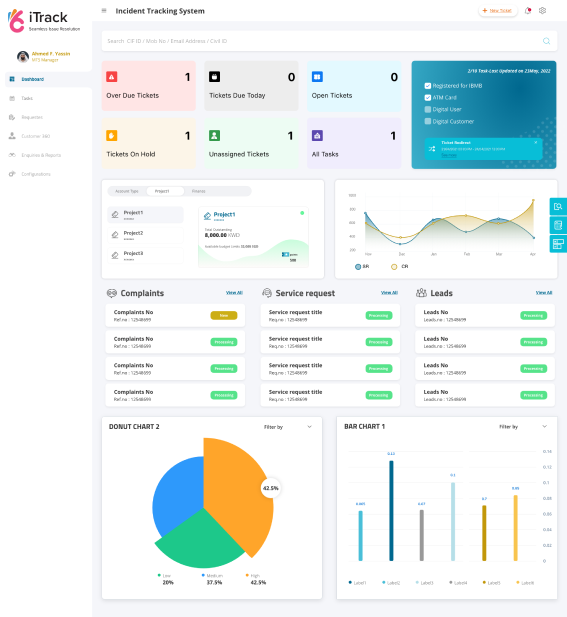Click the Over Due Tickets alert icon
This screenshot has height=617, width=567.
point(112,77)
